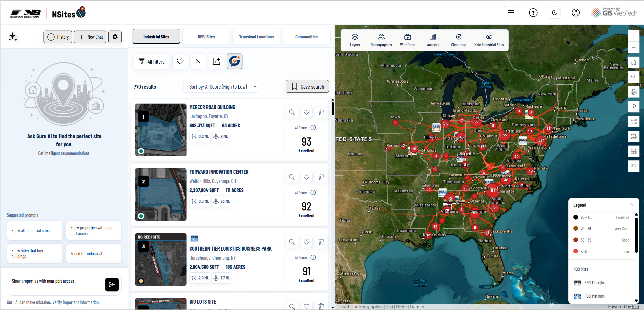Favorite Southern Tier Logistics Business Park
The height and width of the screenshot is (310, 644).
coord(306,242)
